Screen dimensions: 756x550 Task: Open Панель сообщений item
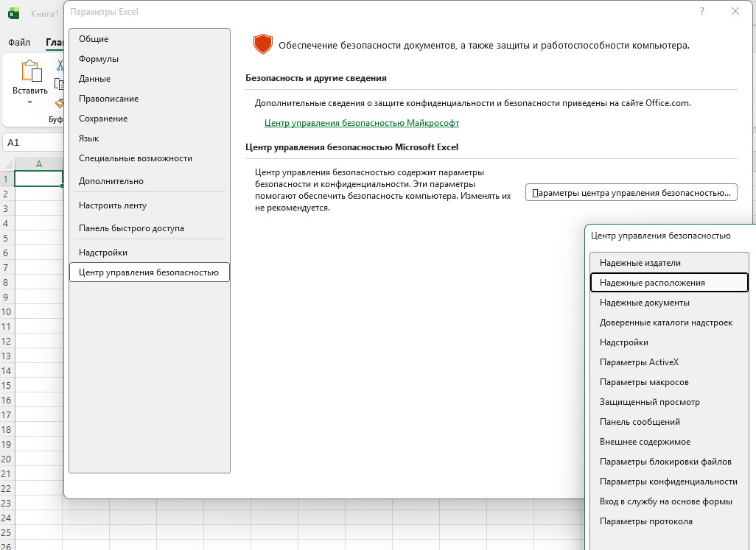(669, 422)
